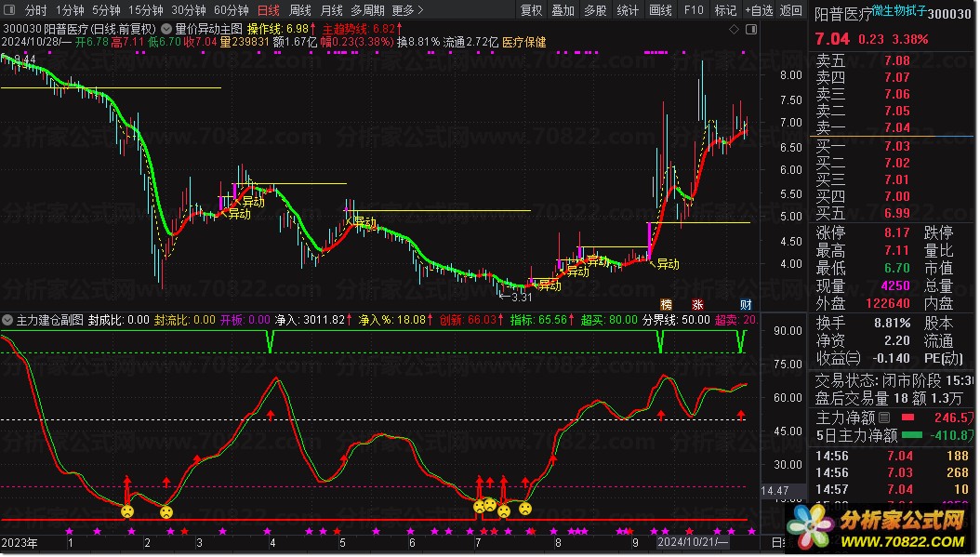Expand the 更多 period options

tap(407, 10)
